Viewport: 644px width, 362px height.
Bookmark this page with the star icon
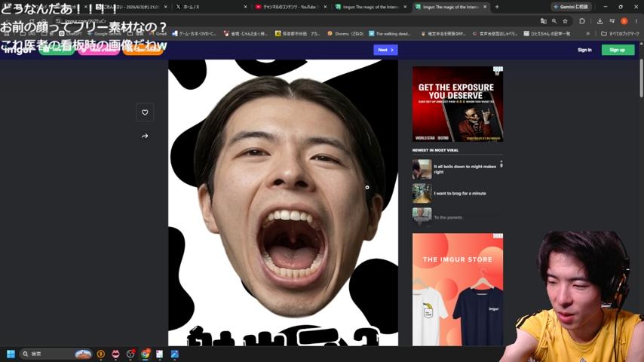(565, 21)
